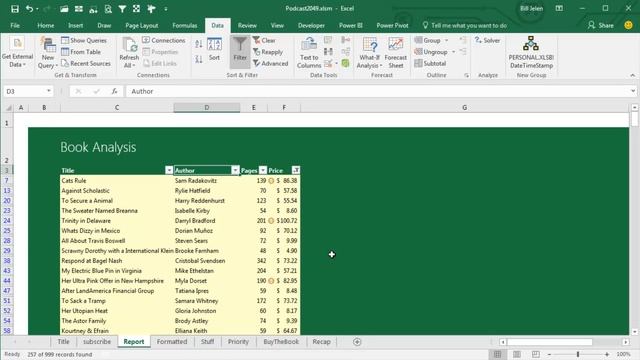Collapse the ribbon with the chevron
Viewport: 640px width, 360px height.
(632, 76)
